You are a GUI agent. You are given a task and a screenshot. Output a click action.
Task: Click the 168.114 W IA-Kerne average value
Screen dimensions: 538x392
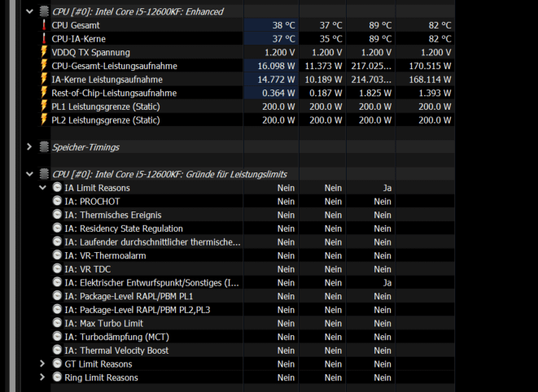tap(430, 80)
